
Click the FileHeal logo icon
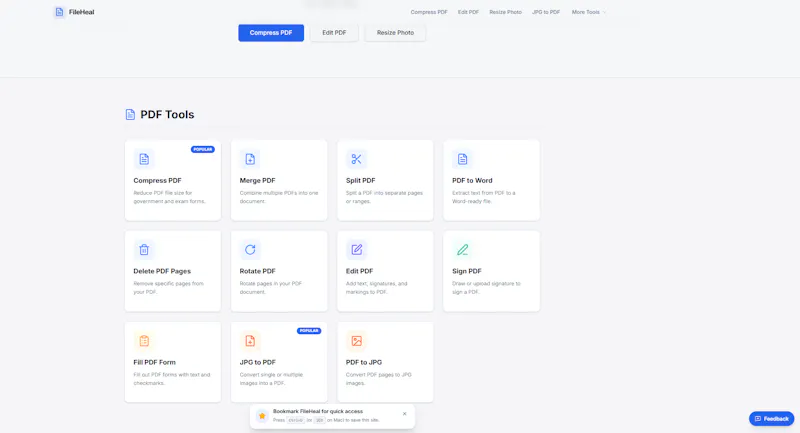tap(59, 12)
